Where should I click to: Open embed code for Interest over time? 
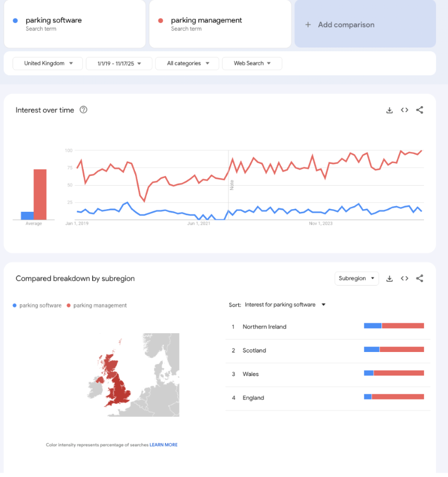click(x=405, y=110)
